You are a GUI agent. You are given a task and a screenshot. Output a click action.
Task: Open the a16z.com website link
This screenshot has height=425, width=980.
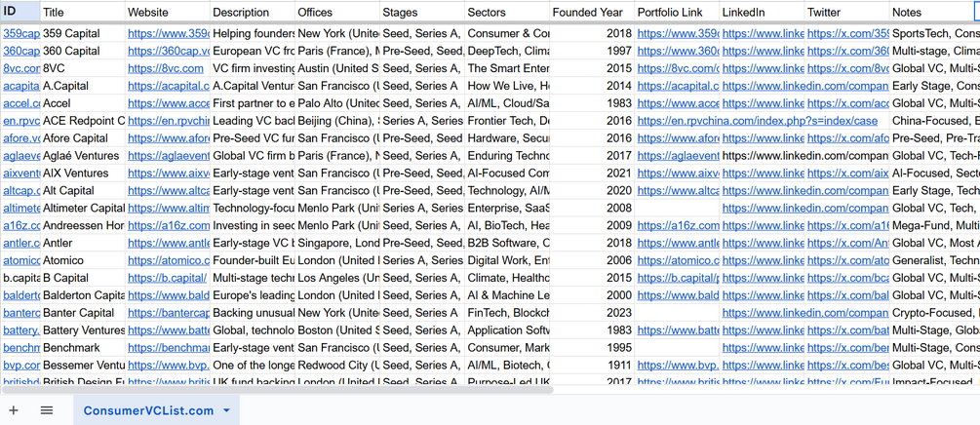pos(169,225)
